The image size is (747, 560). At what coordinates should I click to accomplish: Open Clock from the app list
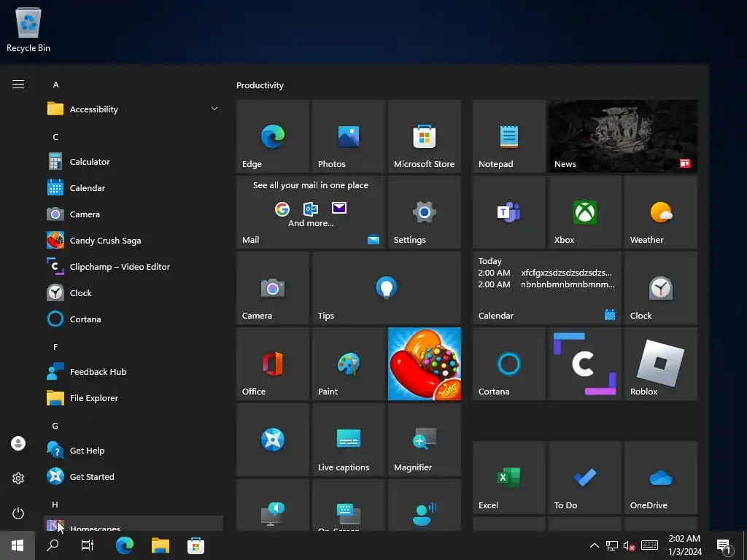coord(133,293)
